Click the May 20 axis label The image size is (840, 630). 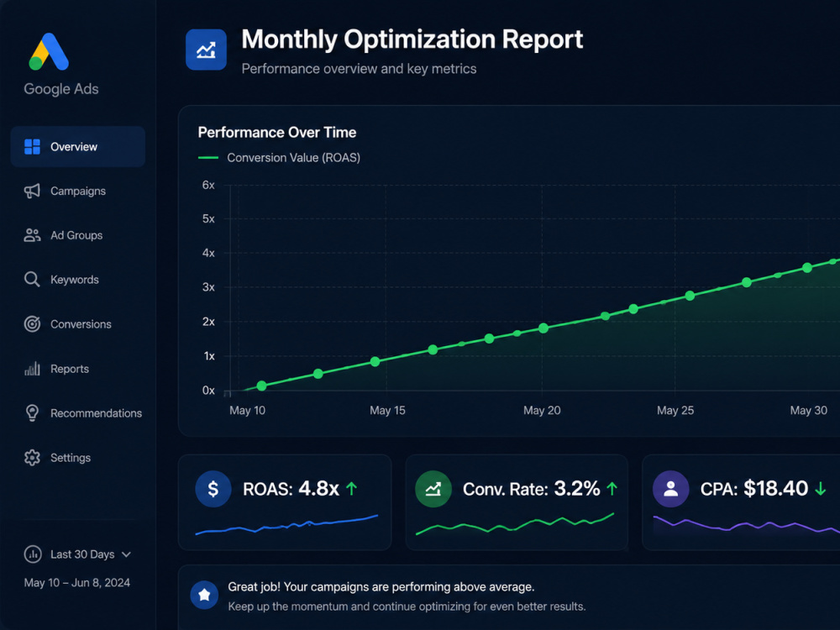pos(542,411)
